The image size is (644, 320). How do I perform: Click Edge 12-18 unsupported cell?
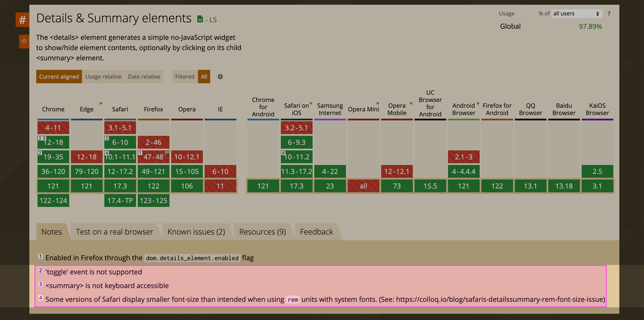(x=87, y=157)
